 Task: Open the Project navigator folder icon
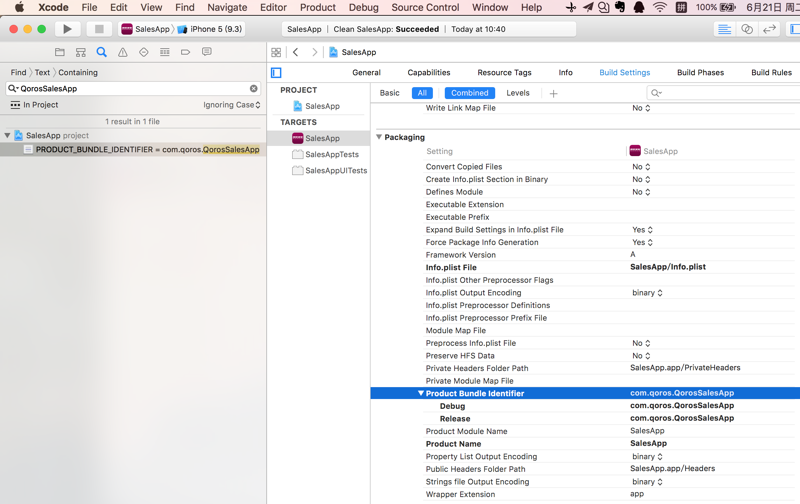(x=60, y=52)
